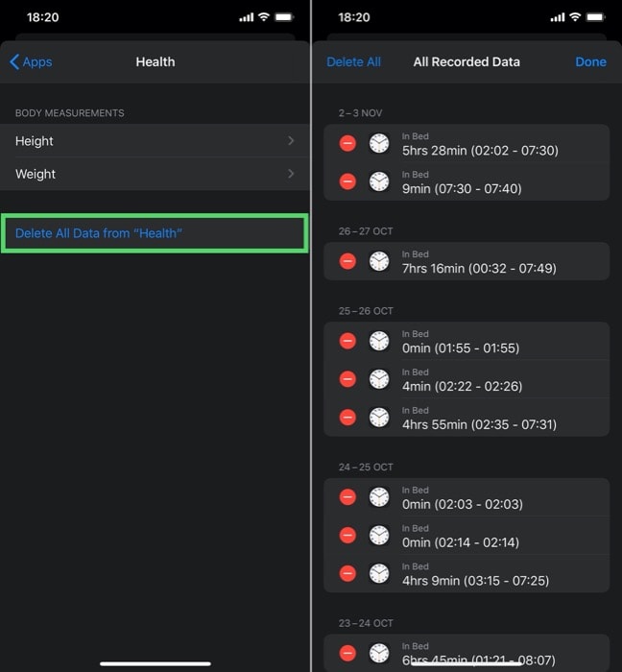Tap red minus for 6hrs 45min entry
The width and height of the screenshot is (622, 672).
pos(347,653)
